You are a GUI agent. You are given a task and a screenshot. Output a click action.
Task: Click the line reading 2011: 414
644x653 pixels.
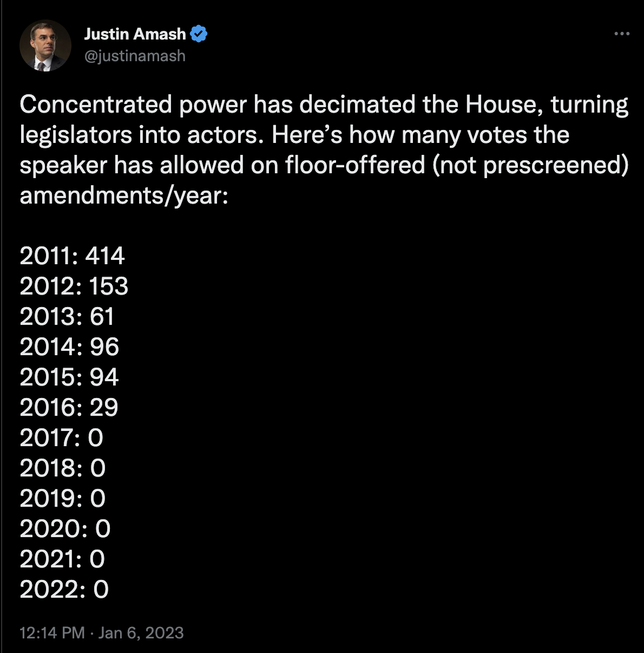(72, 256)
